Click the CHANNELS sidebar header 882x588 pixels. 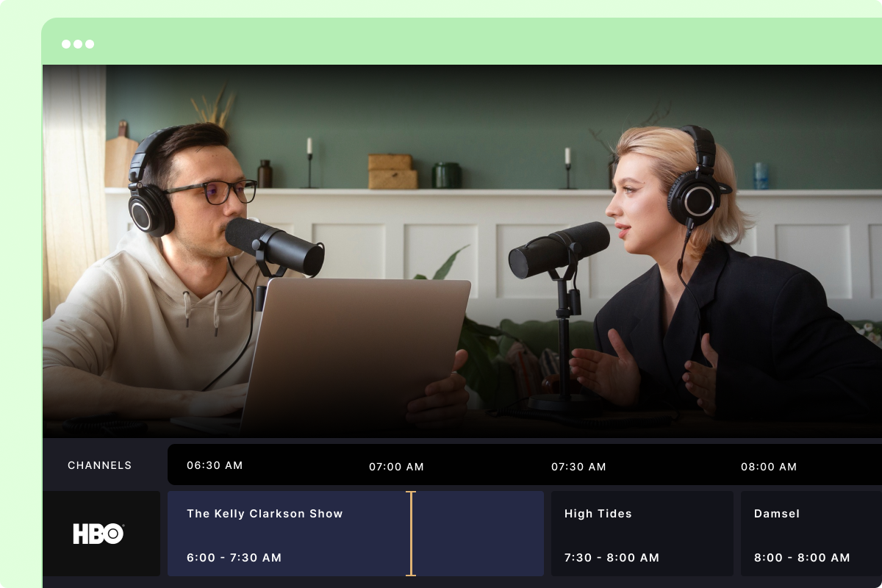pyautogui.click(x=99, y=465)
